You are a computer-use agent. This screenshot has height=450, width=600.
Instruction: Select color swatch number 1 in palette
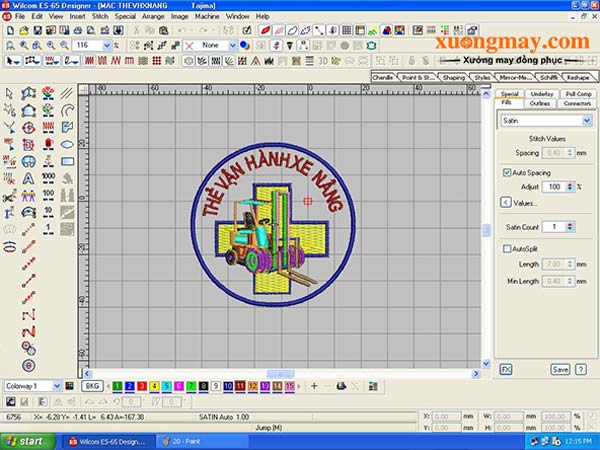pyautogui.click(x=117, y=385)
